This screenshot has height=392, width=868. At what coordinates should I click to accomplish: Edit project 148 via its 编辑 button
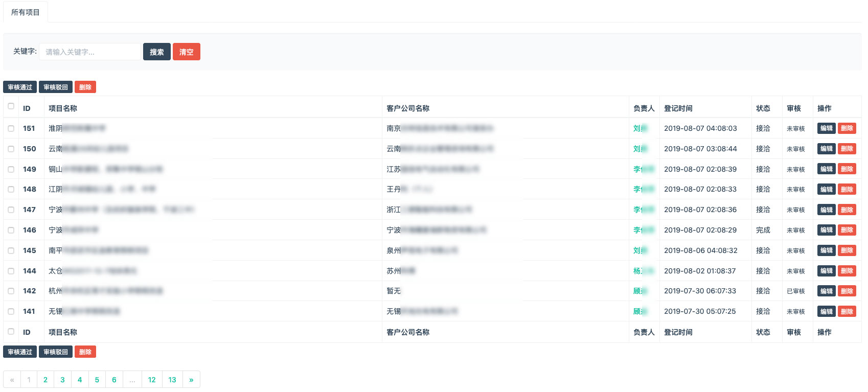pyautogui.click(x=826, y=189)
